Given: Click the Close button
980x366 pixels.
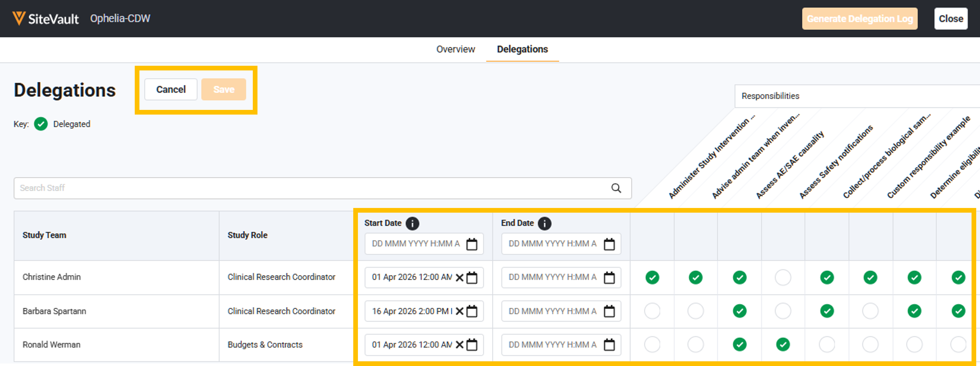Looking at the screenshot, I should coord(951,19).
